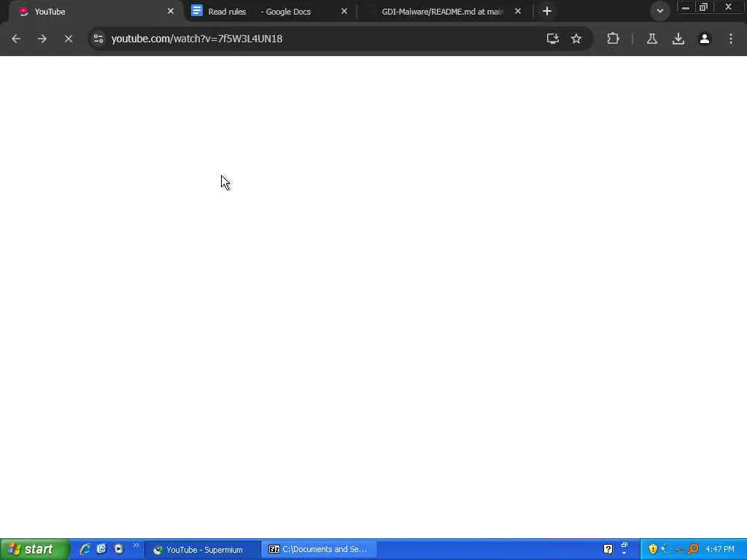
Task: Open the Downloads icon
Action: pos(678,39)
